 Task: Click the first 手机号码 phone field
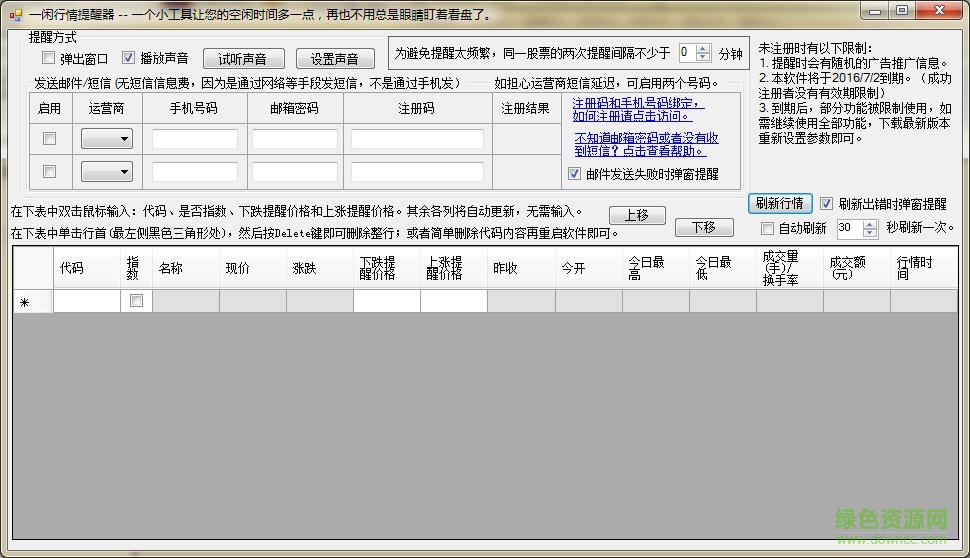[194, 139]
